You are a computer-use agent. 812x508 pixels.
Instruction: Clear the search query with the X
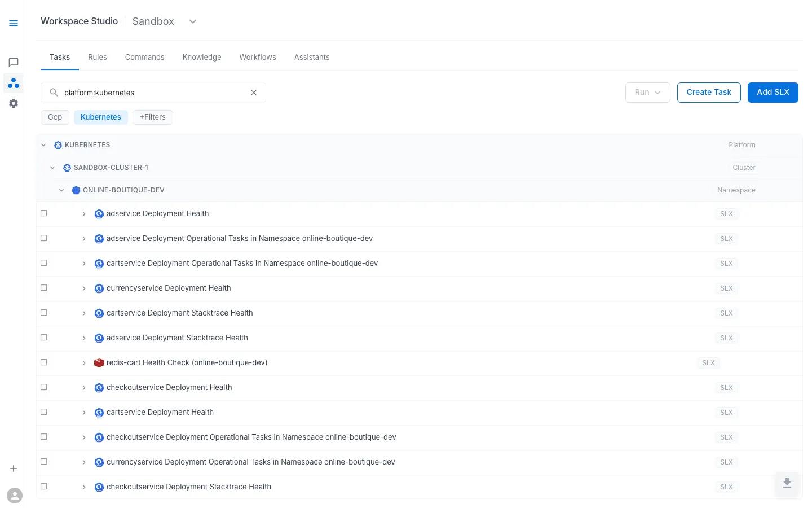253,92
